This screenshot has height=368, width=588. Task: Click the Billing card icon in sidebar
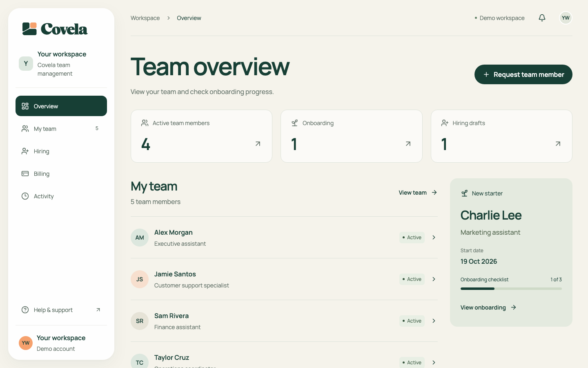pos(25,174)
